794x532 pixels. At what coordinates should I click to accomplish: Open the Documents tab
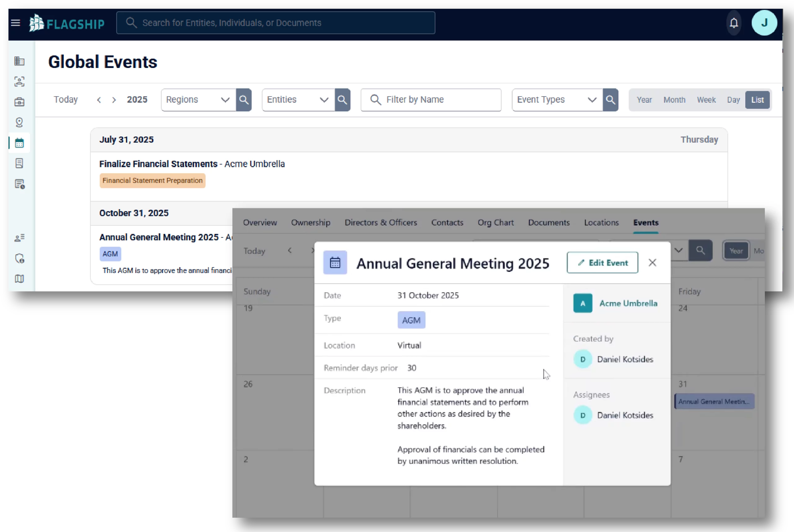click(549, 223)
